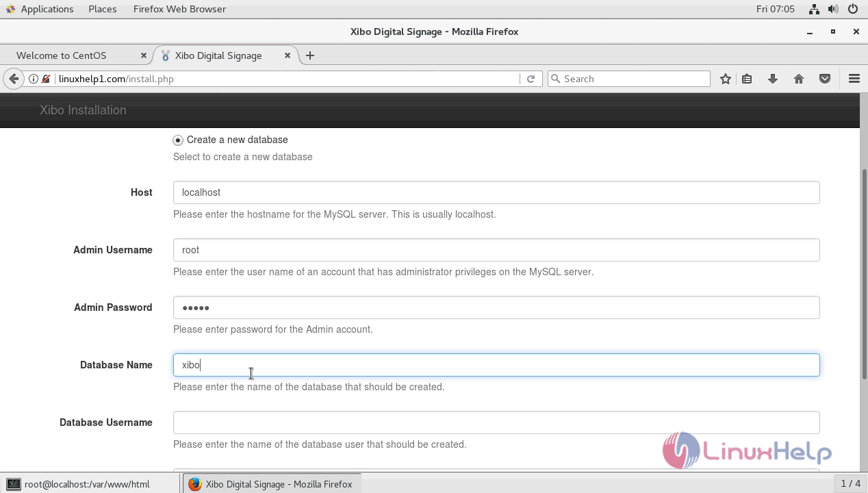Close the Xibo Digital Signage tab

click(288, 55)
